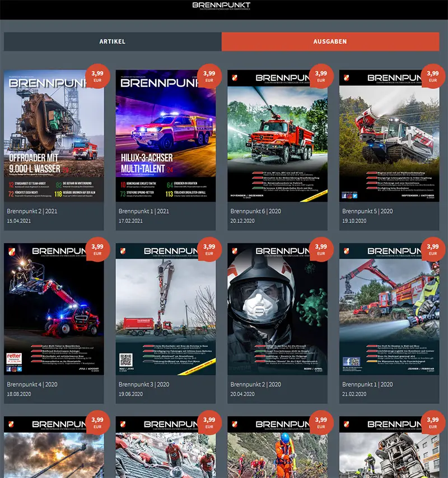Click the Brennpunkt logo in the header

[x=221, y=6]
